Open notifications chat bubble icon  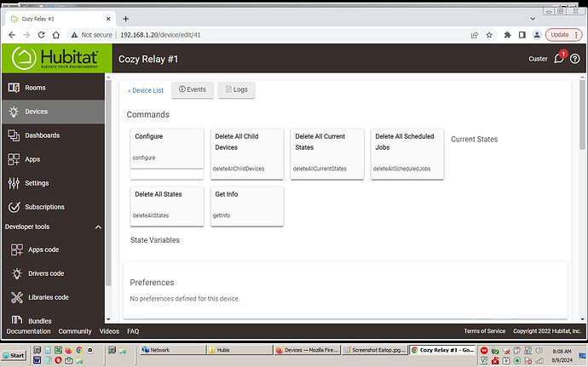tap(559, 59)
